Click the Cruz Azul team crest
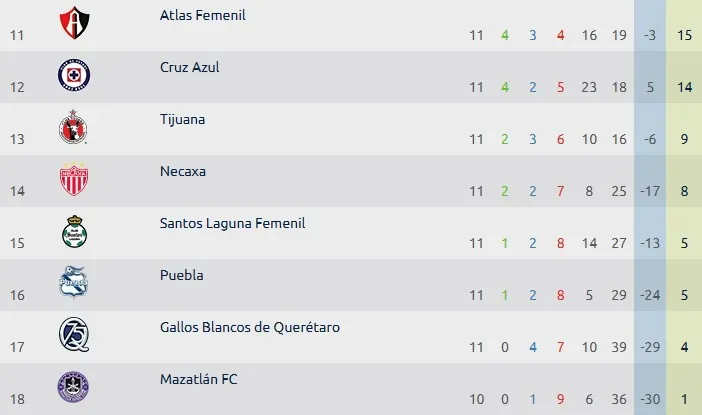This screenshot has height=415, width=702. click(x=74, y=76)
